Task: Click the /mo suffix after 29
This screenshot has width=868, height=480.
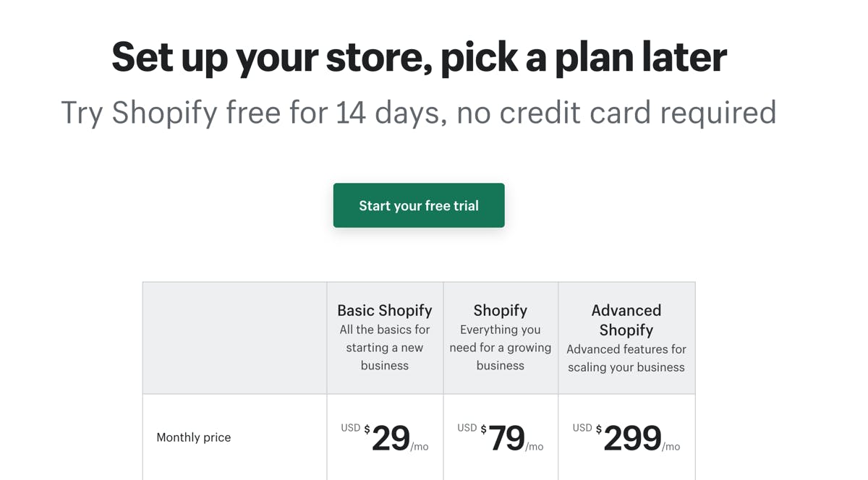Action: 420,447
